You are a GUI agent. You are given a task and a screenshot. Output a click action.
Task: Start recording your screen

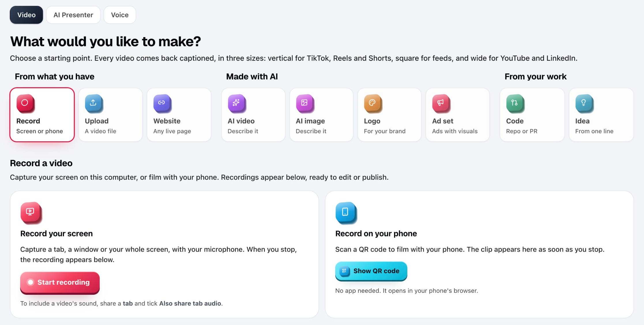tap(60, 282)
